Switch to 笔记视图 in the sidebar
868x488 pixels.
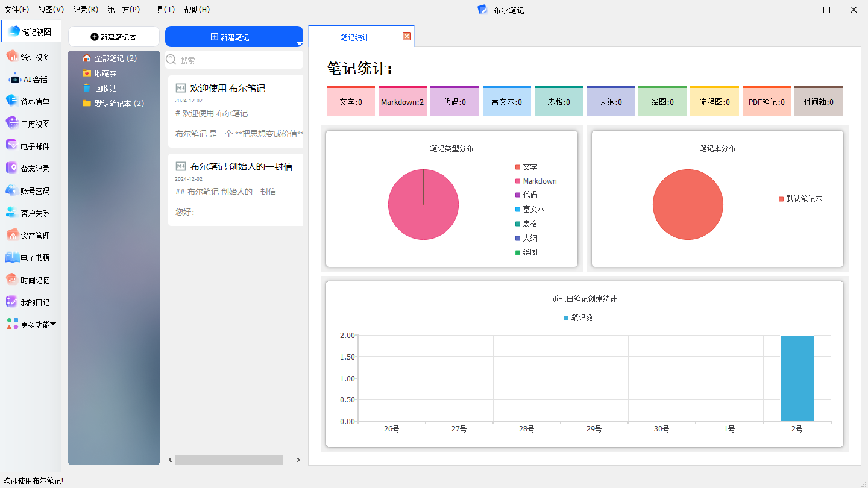coord(31,31)
